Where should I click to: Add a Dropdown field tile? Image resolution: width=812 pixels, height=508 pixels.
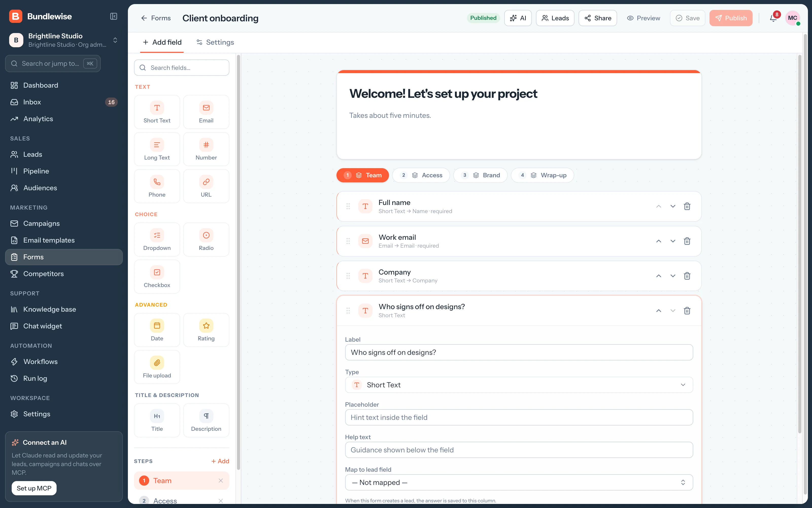157,240
